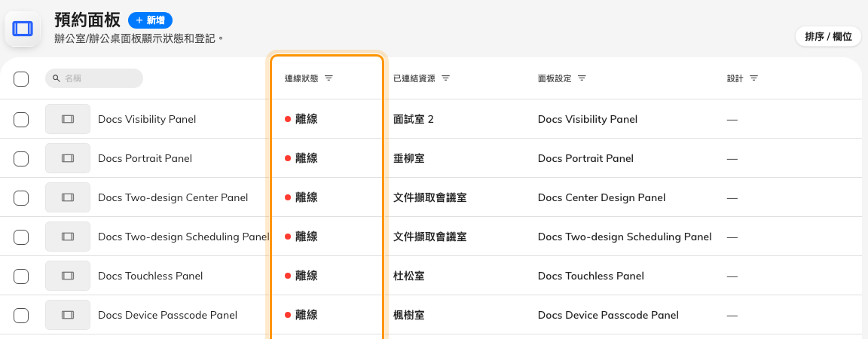Open Docs Touchless Panel name in first column
This screenshot has height=339, width=868.
tap(151, 276)
